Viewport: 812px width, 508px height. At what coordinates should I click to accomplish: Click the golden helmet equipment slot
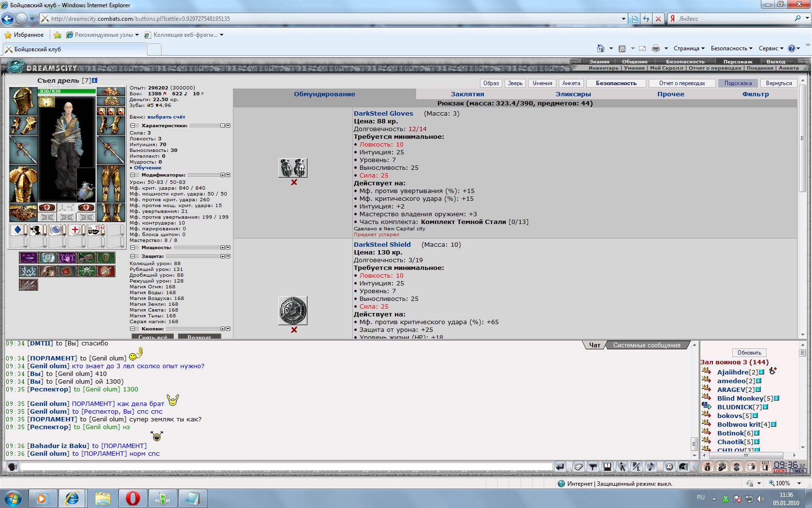(23, 101)
